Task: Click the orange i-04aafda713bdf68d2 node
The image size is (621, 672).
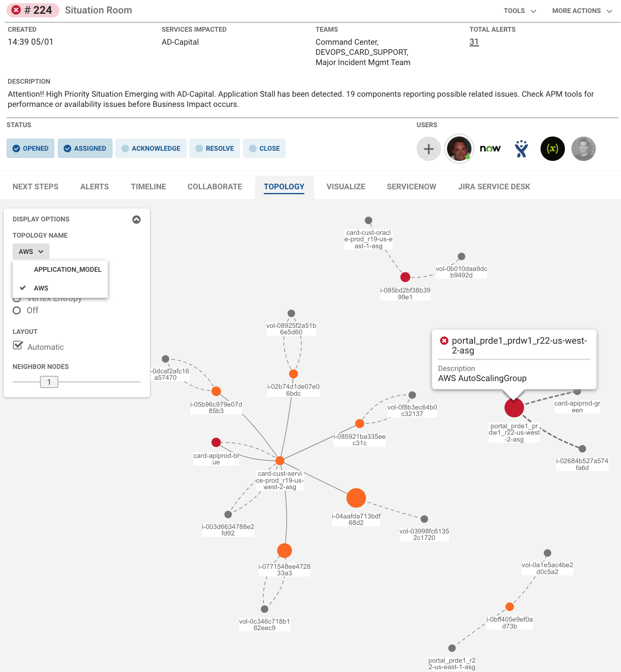Action: pyautogui.click(x=356, y=498)
